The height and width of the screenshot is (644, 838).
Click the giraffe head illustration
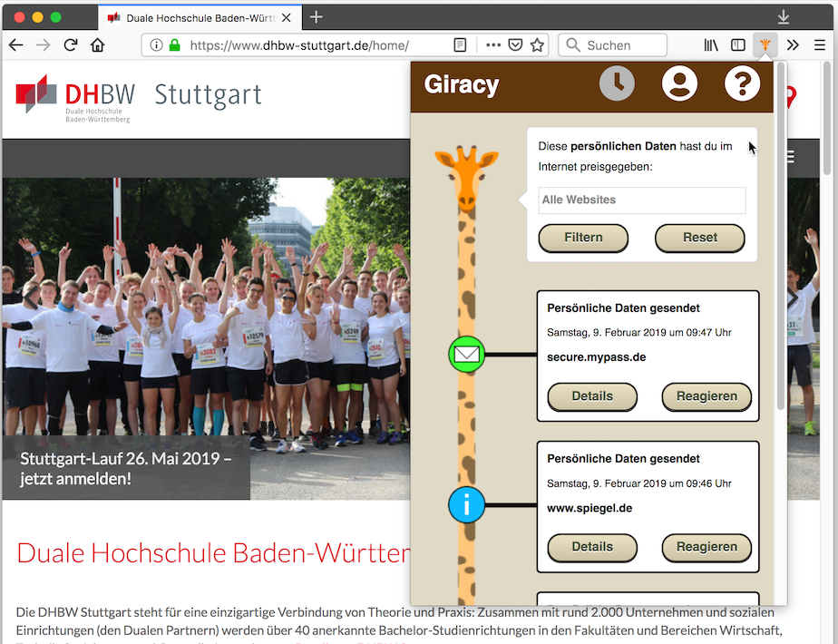pos(466,178)
